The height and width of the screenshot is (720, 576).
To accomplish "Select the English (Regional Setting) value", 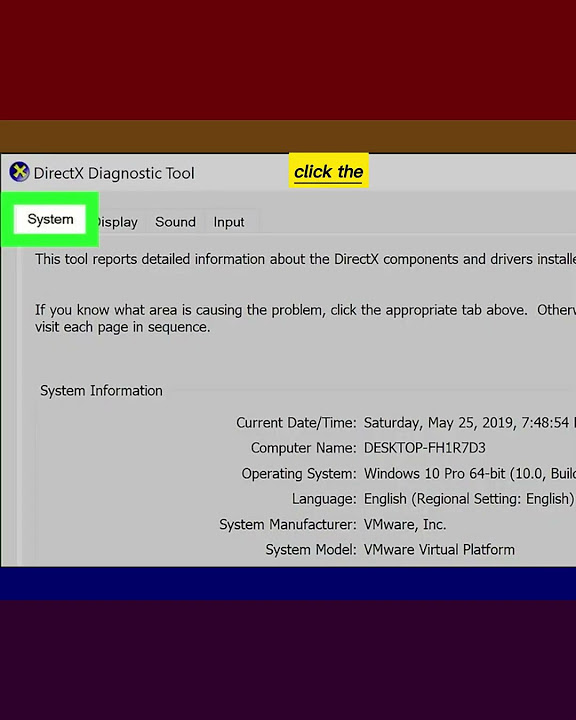I will [x=469, y=499].
